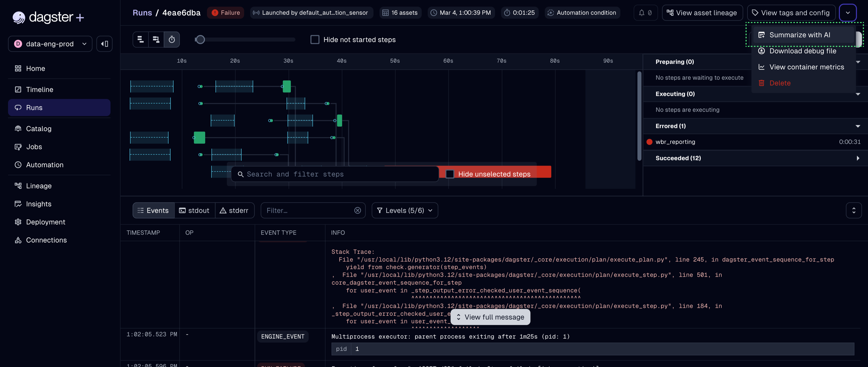868x367 pixels.
Task: Open the Levels (5/6) filter dropdown
Action: [404, 210]
